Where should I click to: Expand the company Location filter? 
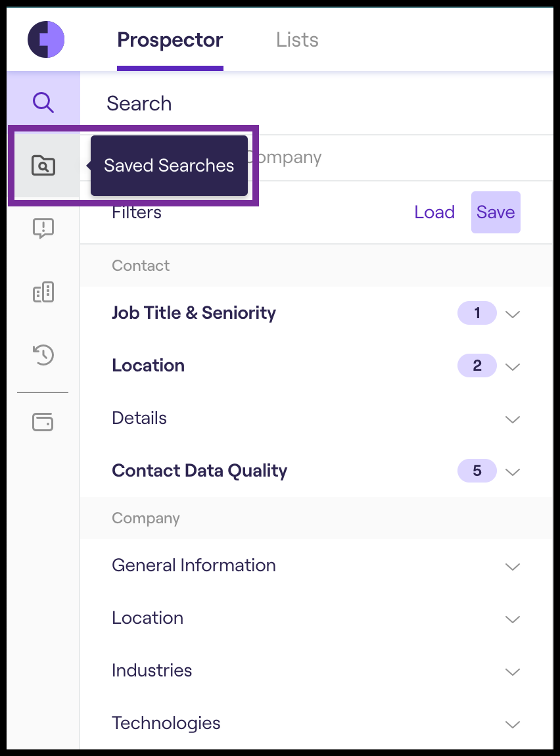click(x=513, y=619)
